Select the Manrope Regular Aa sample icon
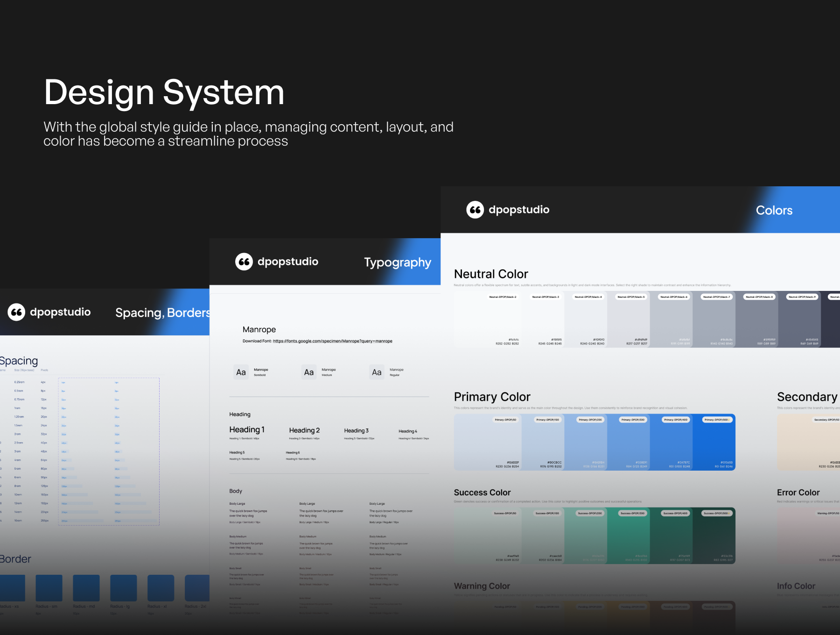The height and width of the screenshot is (635, 840). coord(377,372)
